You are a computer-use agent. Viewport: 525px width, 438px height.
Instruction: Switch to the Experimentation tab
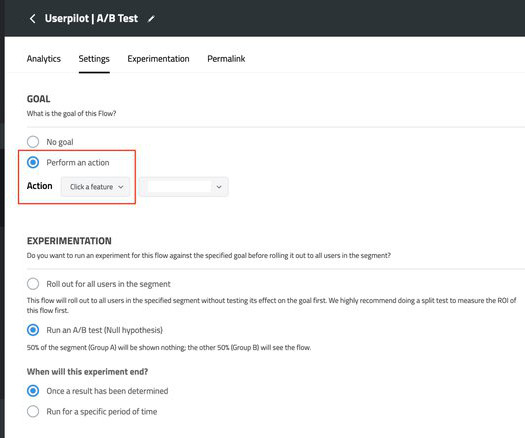click(158, 59)
